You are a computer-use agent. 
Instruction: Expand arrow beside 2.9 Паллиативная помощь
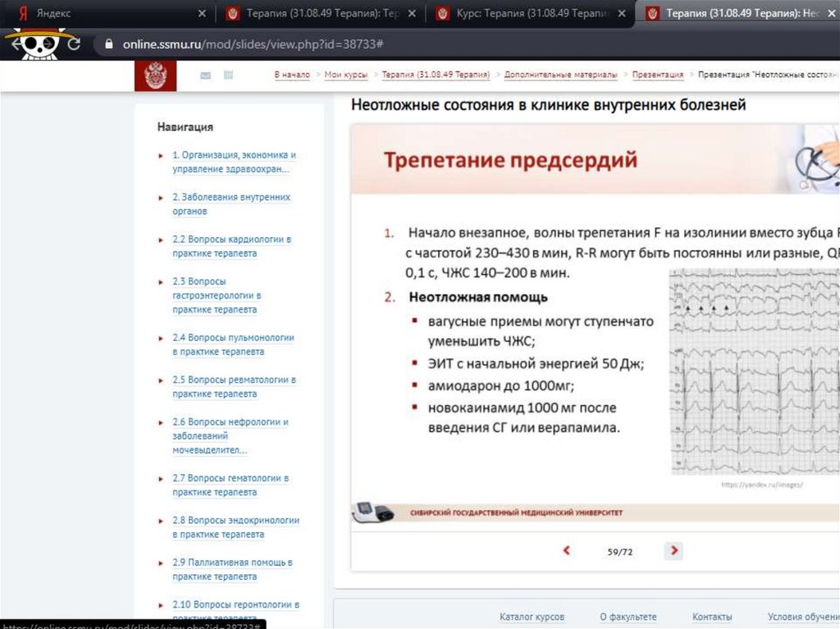click(x=161, y=563)
